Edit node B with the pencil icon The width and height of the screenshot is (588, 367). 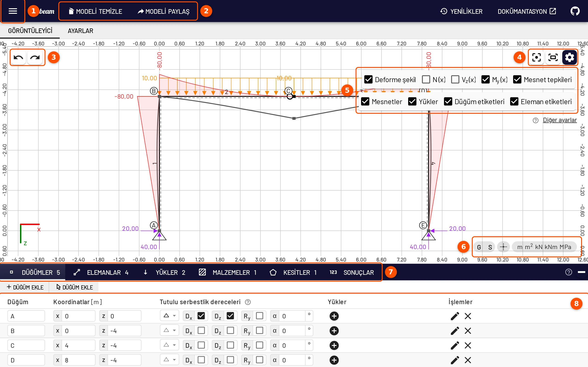455,331
